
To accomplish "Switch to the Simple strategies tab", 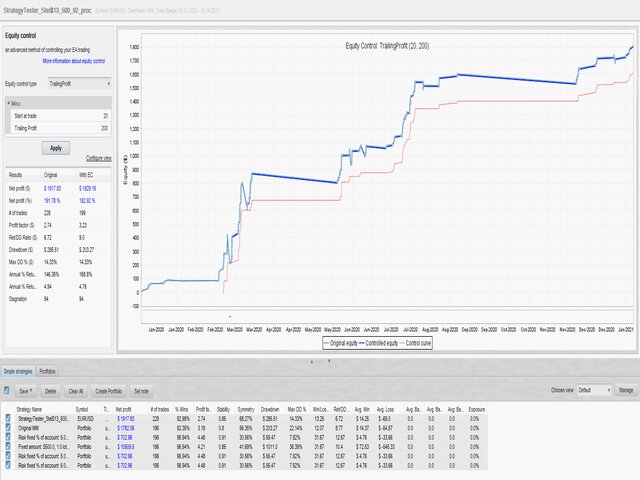I will point(18,371).
